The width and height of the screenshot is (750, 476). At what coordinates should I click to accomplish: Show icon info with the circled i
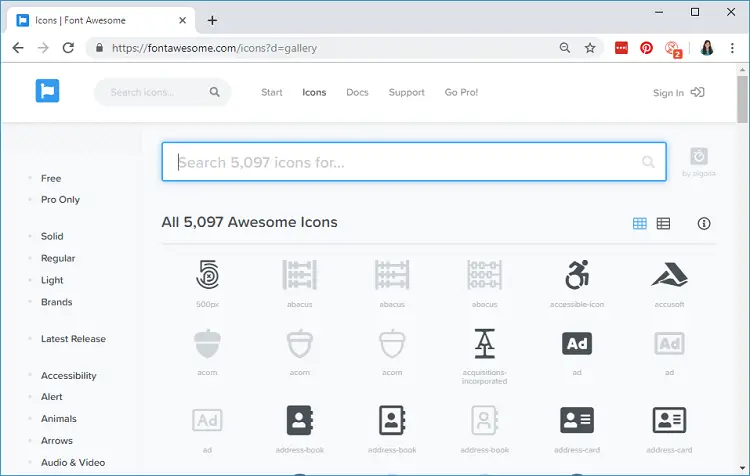click(704, 223)
